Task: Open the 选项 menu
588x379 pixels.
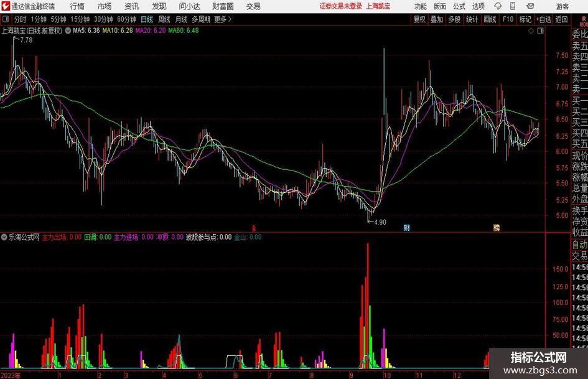Action: click(478, 6)
